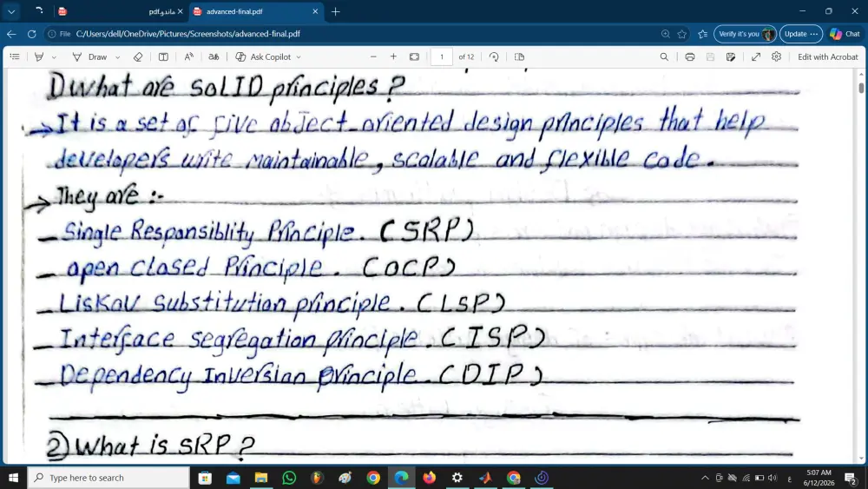Open Firefox from taskbar
The image size is (868, 489).
coord(429,478)
